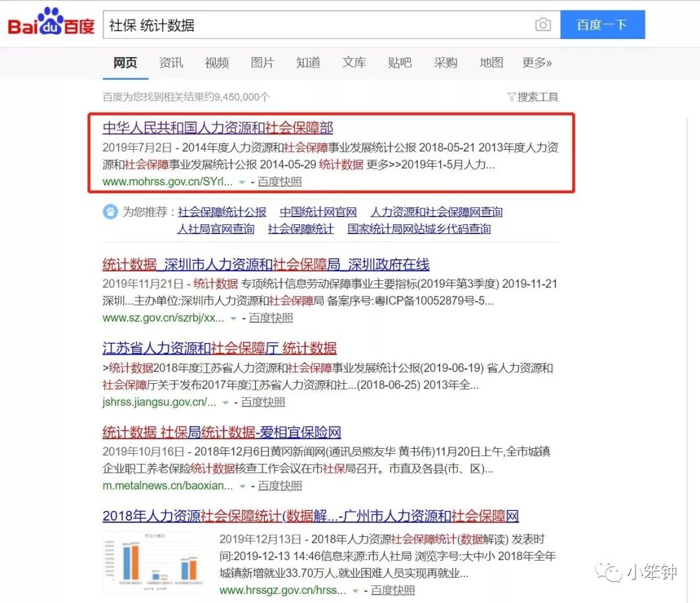Click recommended link 人社局官网查询
The width and height of the screenshot is (700, 603).
point(216,229)
